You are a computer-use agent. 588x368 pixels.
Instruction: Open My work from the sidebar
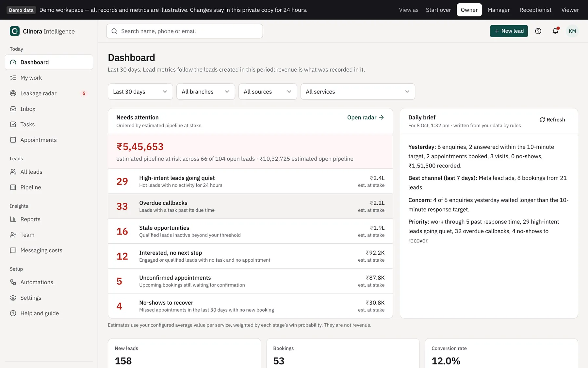click(49, 78)
